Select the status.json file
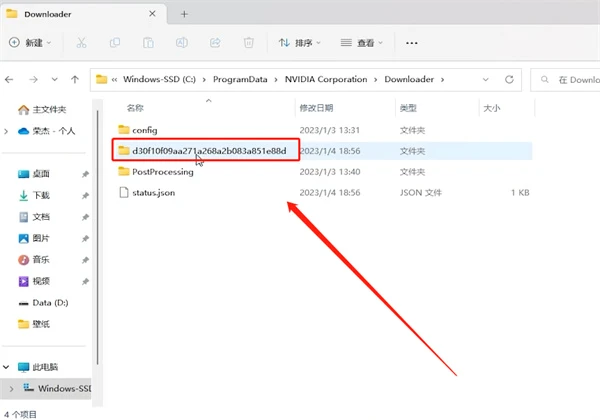The height and width of the screenshot is (420, 600). (x=152, y=192)
